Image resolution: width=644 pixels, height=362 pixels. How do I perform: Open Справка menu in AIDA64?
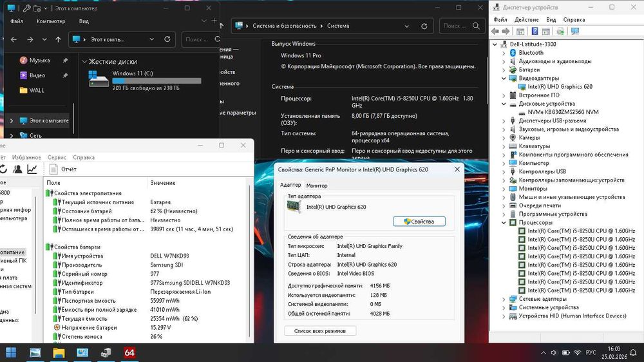click(84, 157)
